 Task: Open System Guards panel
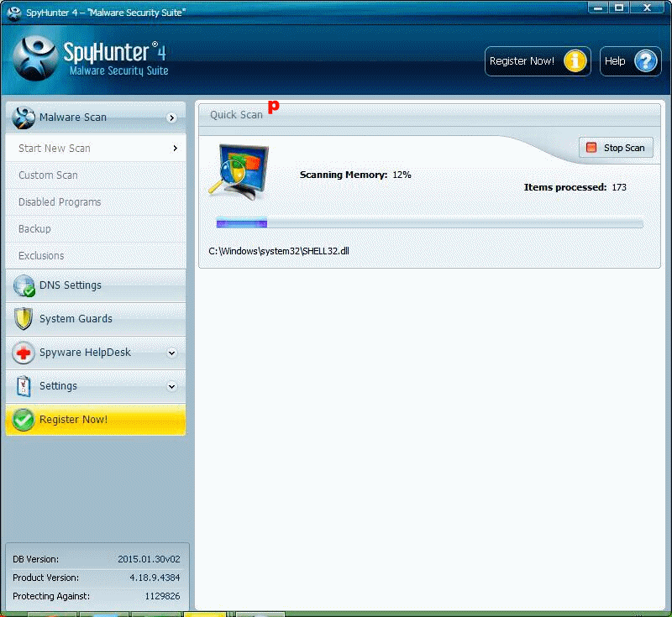pyautogui.click(x=96, y=319)
